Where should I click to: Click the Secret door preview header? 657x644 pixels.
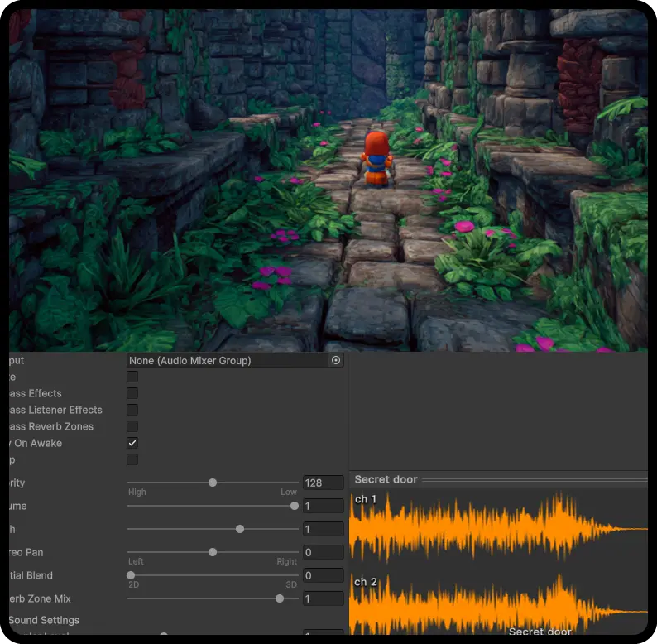point(386,479)
